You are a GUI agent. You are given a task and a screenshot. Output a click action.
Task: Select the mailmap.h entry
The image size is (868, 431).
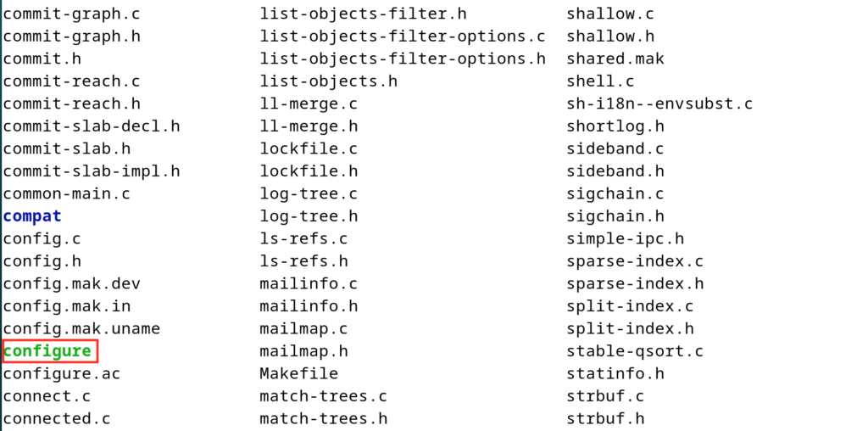[303, 350]
